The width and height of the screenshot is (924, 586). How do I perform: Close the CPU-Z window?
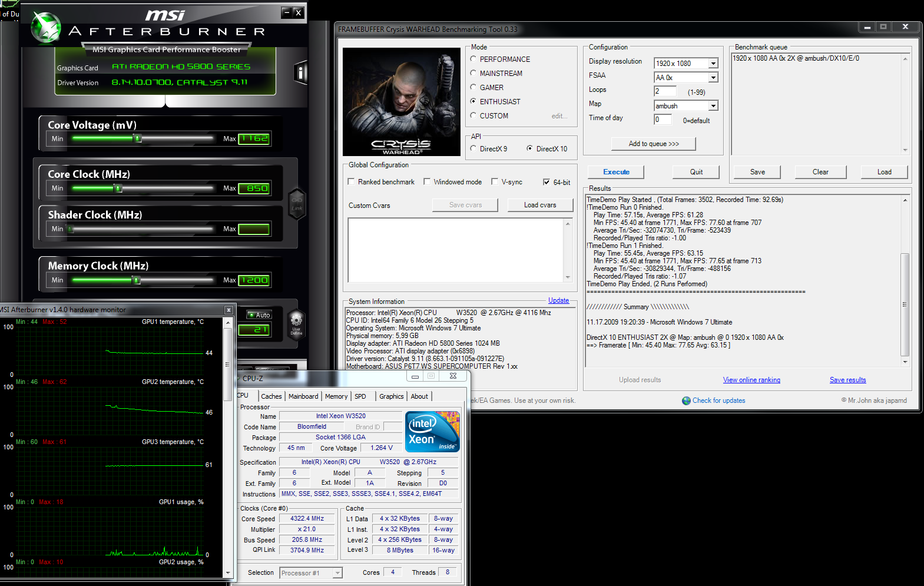(453, 376)
